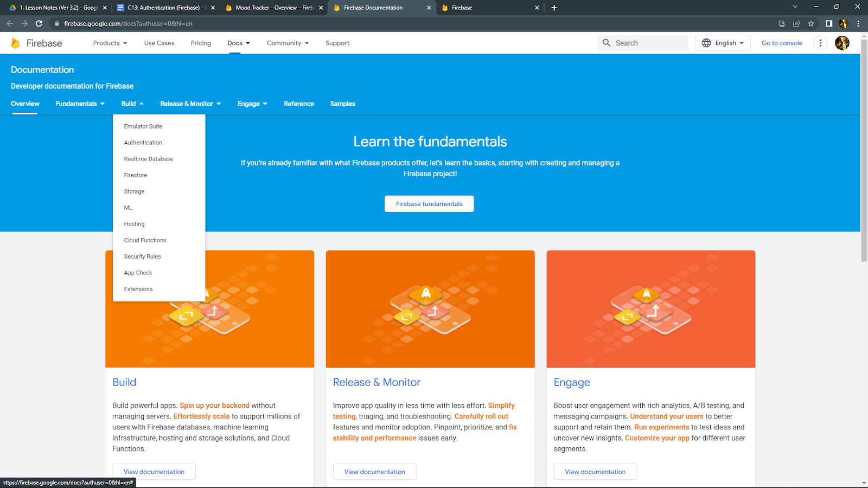Click the profile avatar in the top right
This screenshot has height=488, width=868.
(842, 43)
